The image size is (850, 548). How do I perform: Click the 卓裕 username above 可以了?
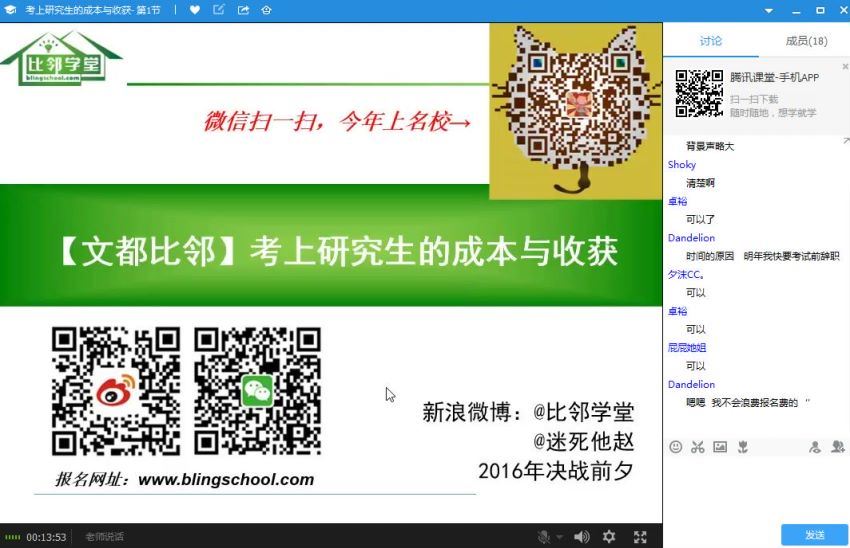coord(677,201)
